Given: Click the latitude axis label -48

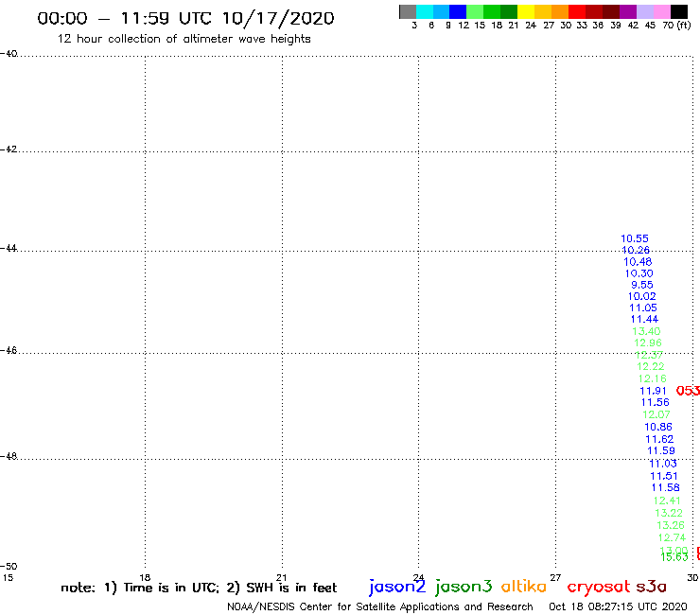Looking at the screenshot, I should (x=9, y=456).
